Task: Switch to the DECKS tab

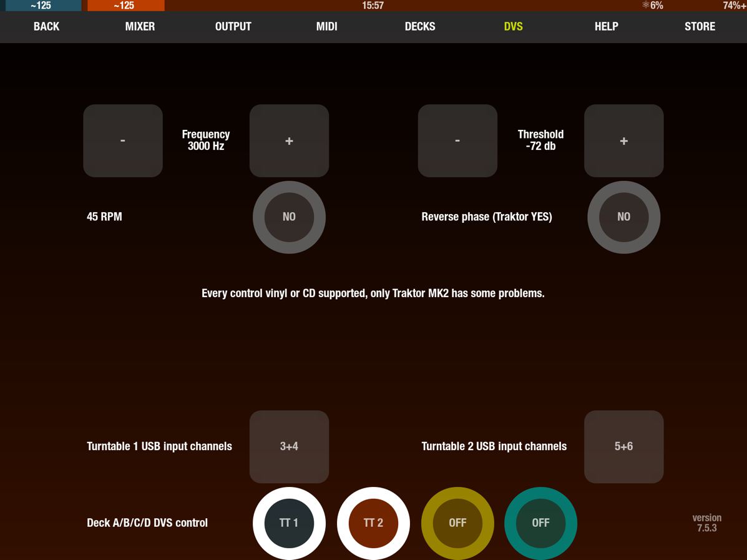Action: click(420, 27)
